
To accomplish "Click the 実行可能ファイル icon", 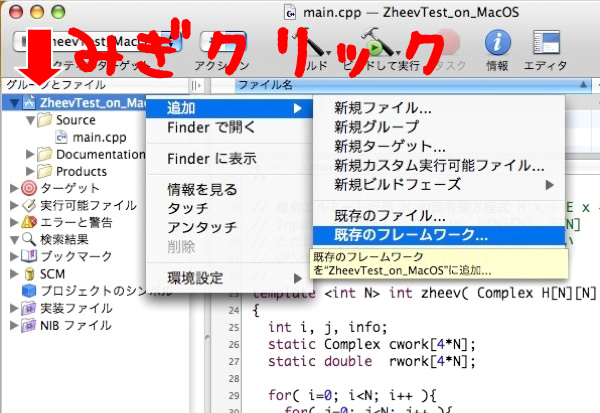I will [29, 205].
